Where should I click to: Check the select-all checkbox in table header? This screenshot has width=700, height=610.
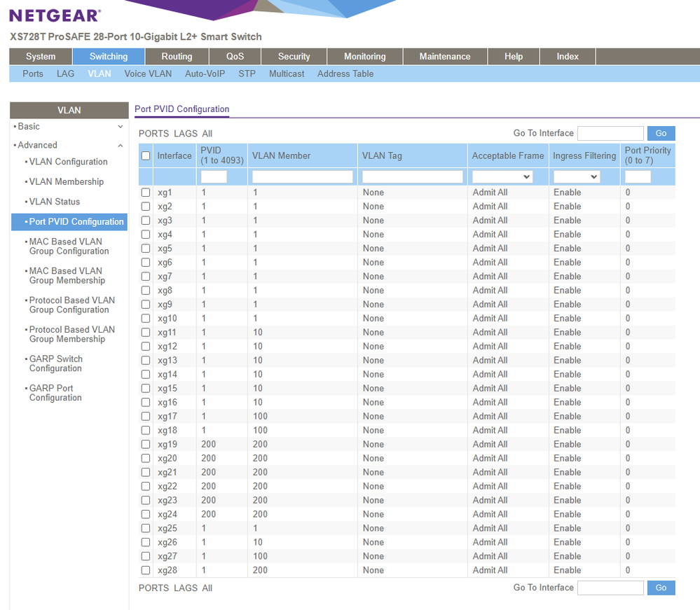(x=146, y=156)
